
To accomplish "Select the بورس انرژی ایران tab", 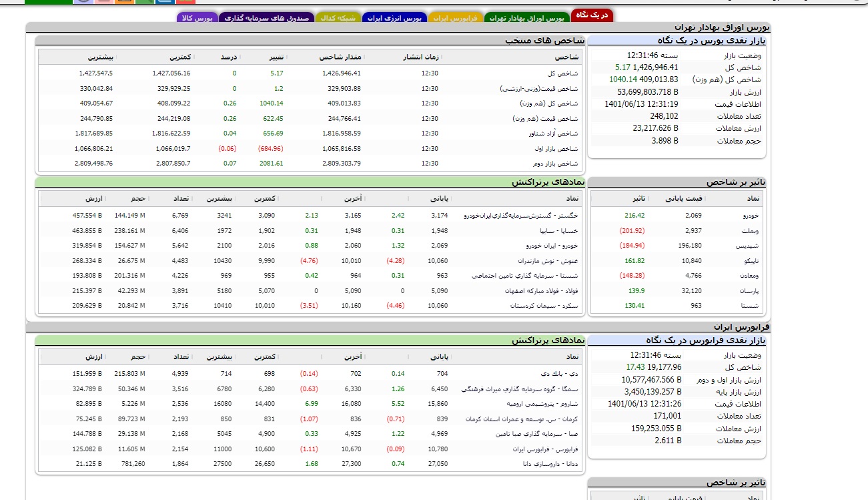I will click(x=394, y=18).
